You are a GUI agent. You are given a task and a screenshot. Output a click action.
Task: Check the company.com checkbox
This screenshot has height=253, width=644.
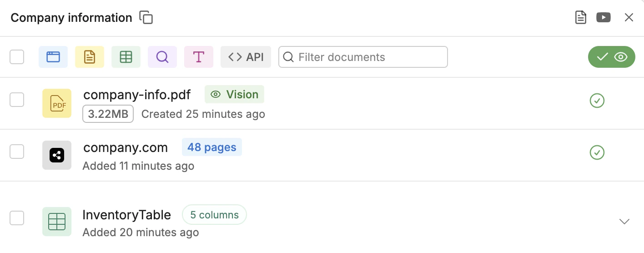click(17, 152)
